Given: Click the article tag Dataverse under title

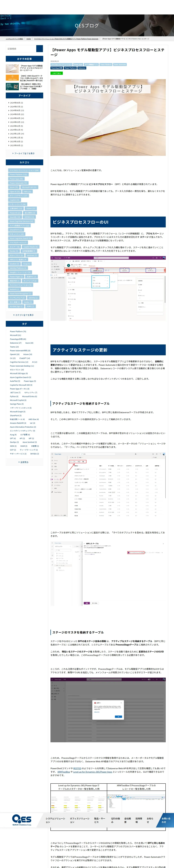Looking at the screenshot, I should (x=82, y=68).
